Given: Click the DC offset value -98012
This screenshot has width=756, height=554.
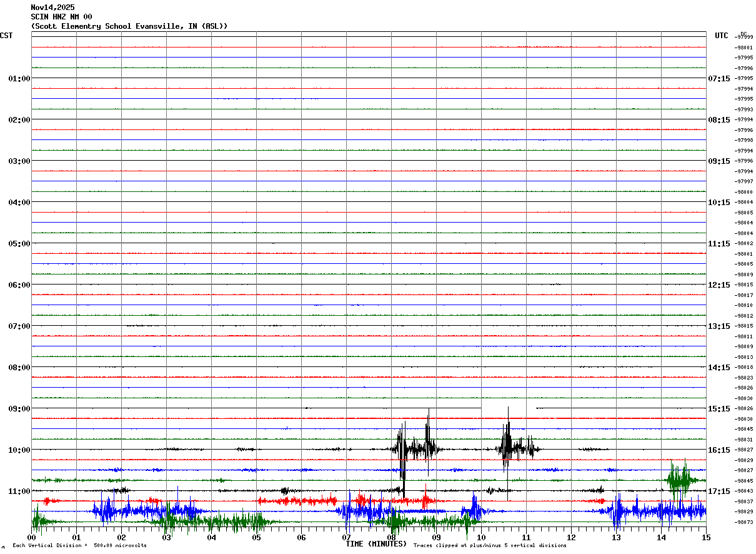Looking at the screenshot, I should pyautogui.click(x=744, y=316).
